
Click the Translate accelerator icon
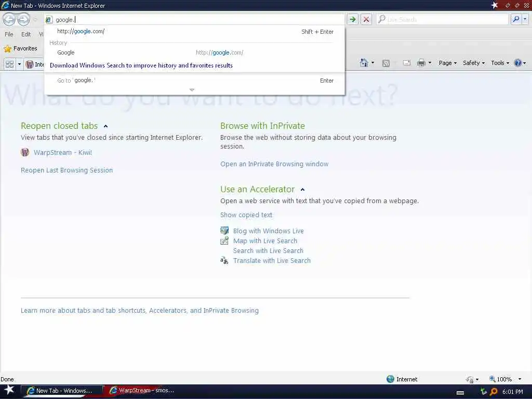(x=224, y=261)
